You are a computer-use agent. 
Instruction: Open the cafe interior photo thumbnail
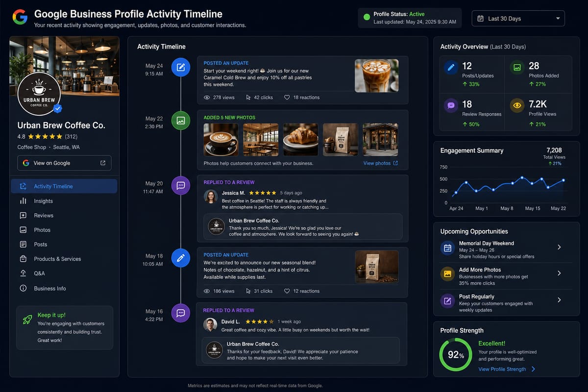pyautogui.click(x=261, y=140)
